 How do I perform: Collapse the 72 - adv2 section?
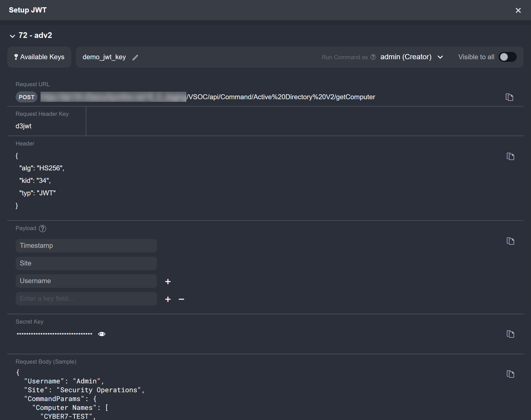[x=12, y=36]
